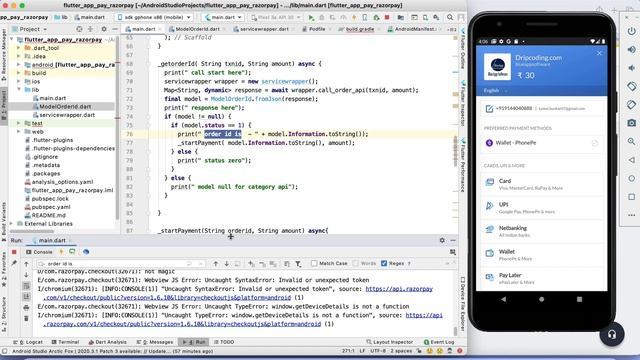This screenshot has width=640, height=360.
Task: Edit contact details pencil icon in checkout
Action: 489,109
